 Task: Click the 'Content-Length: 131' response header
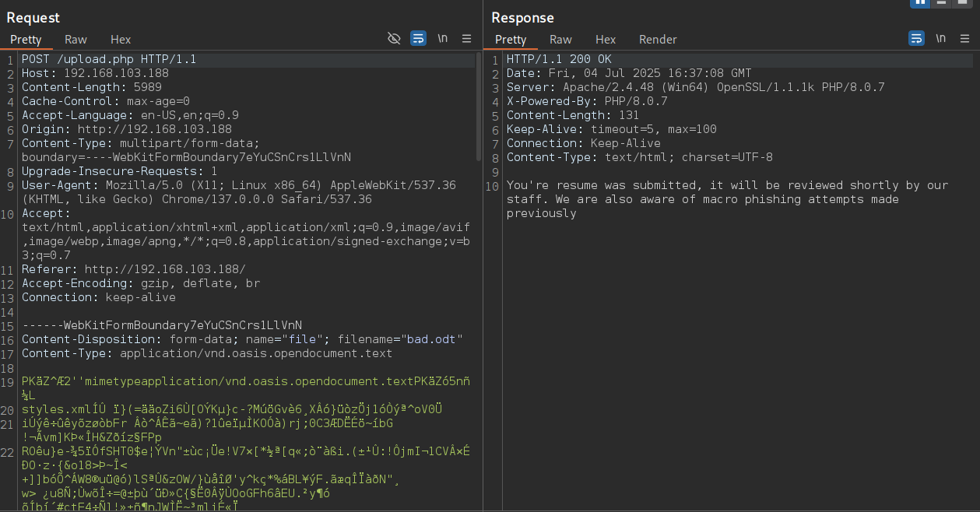click(x=573, y=115)
